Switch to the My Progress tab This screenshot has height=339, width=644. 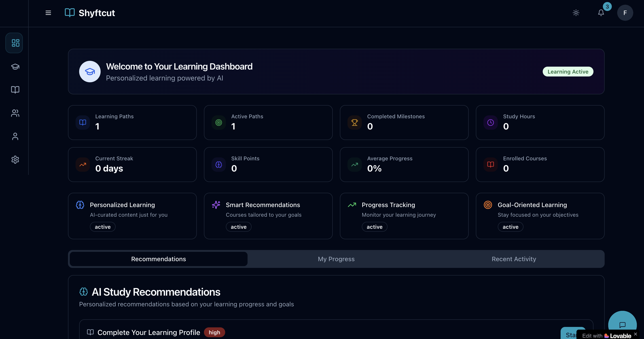coord(336,259)
